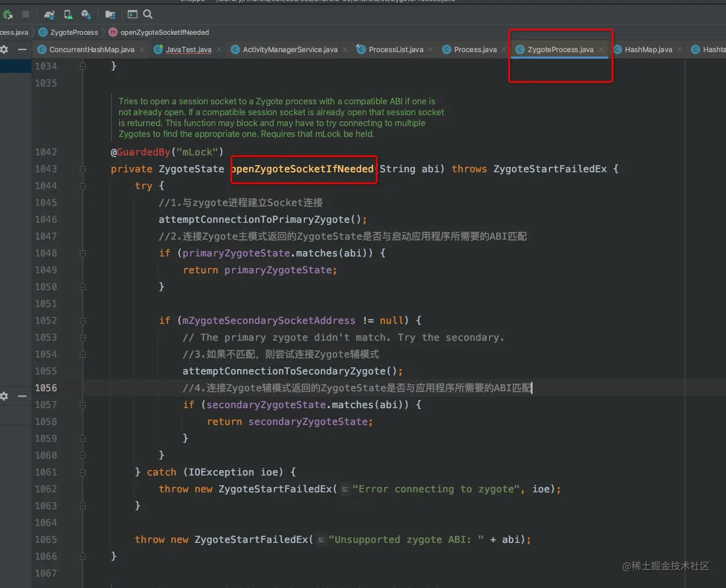Open gear settings beside ConcurrentHashMap.java tab
Image resolution: width=726 pixels, height=588 pixels.
coord(4,49)
